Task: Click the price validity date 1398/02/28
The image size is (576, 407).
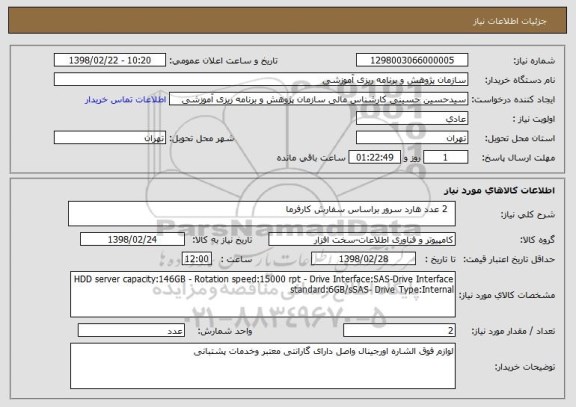Action: coord(363,259)
